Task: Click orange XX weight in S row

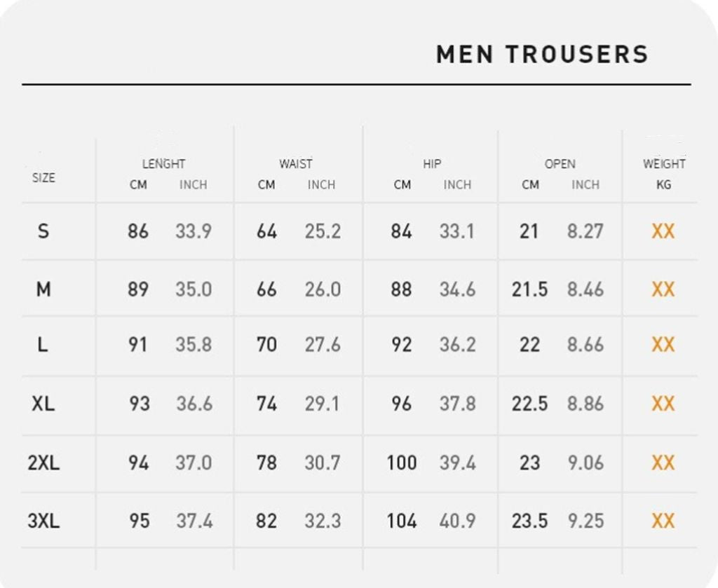Action: point(663,231)
